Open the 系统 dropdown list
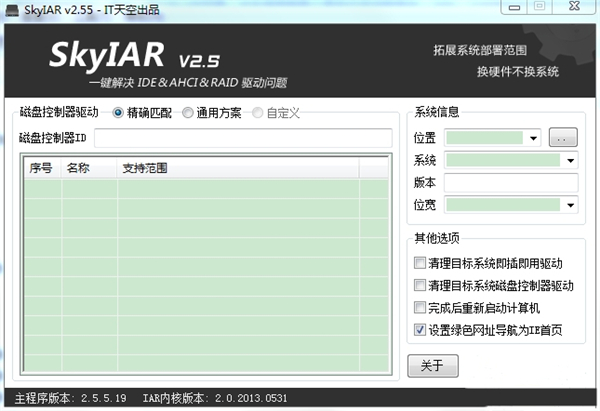Viewport: 600px width, 411px height. click(x=571, y=160)
